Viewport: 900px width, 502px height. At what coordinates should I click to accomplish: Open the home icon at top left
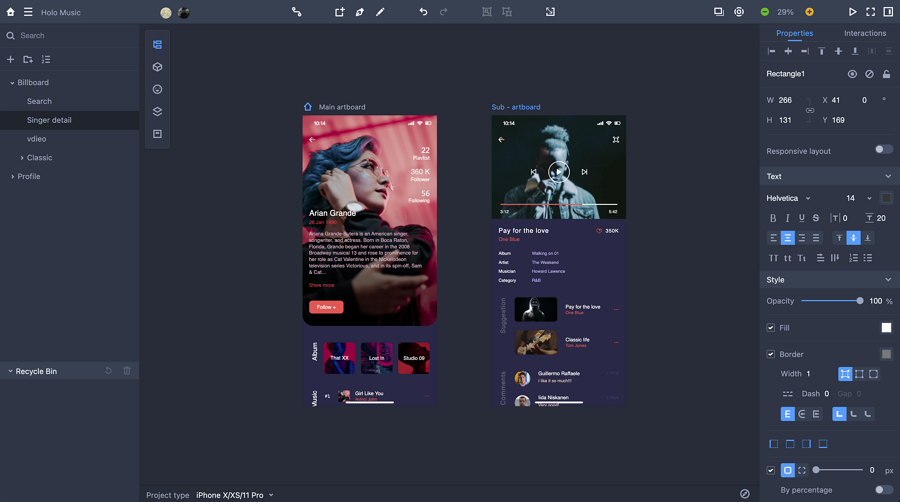11,12
